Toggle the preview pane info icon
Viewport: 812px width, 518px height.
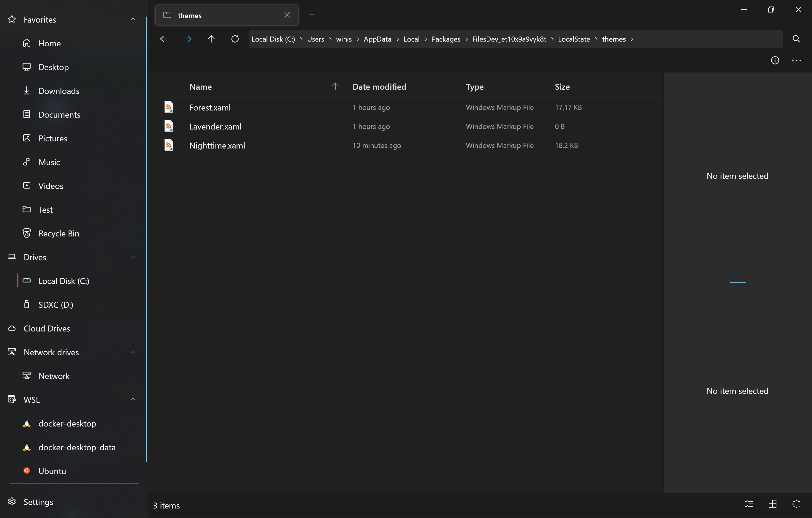pyautogui.click(x=775, y=60)
